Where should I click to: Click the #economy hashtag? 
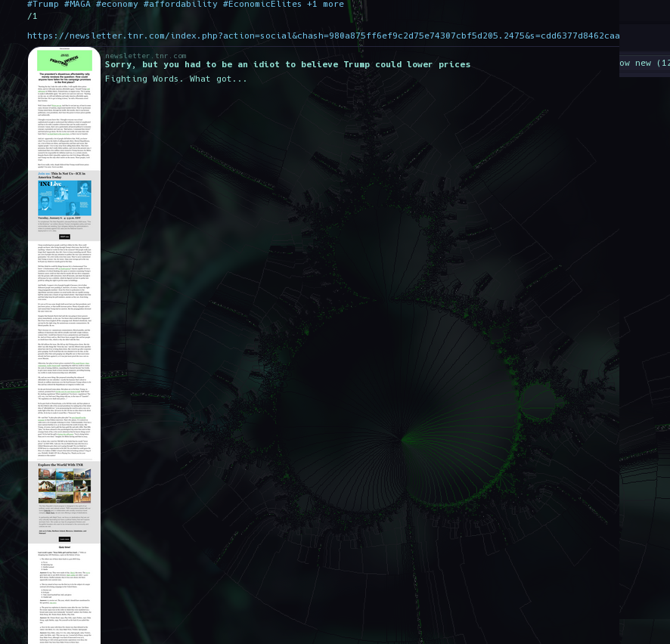tap(116, 5)
